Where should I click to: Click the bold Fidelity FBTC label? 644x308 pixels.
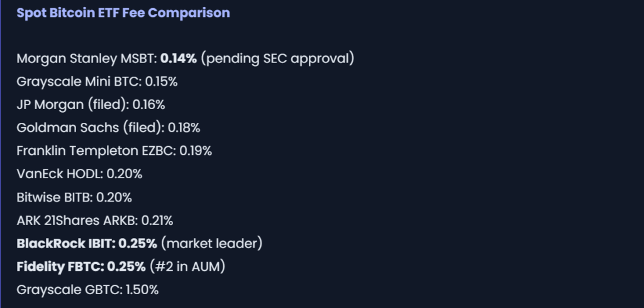point(60,266)
